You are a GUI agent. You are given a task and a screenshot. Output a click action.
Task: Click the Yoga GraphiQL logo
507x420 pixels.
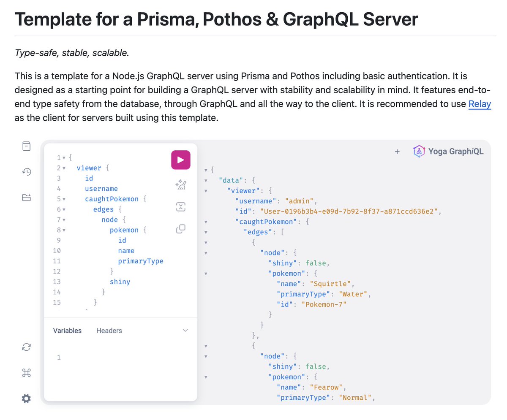(448, 151)
